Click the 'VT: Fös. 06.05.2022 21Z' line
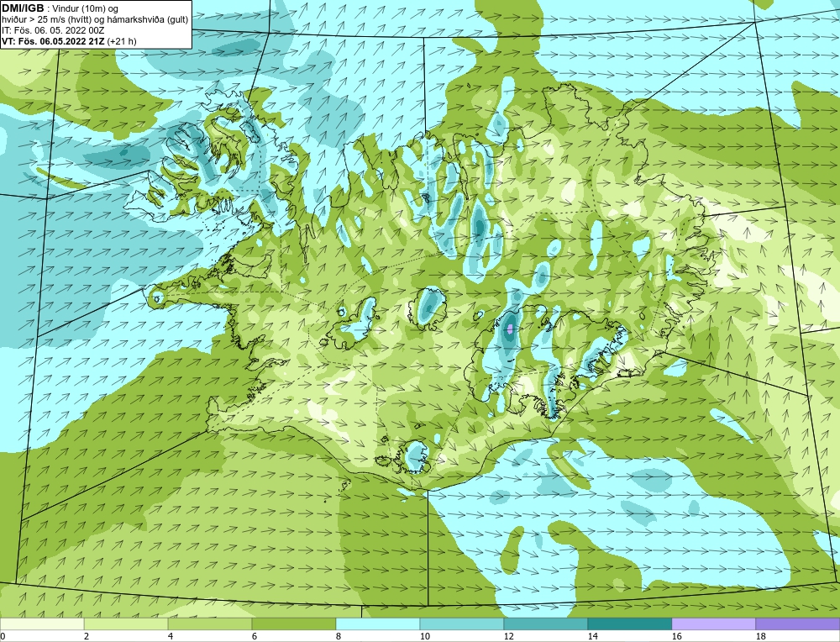840x642 pixels. [54, 40]
